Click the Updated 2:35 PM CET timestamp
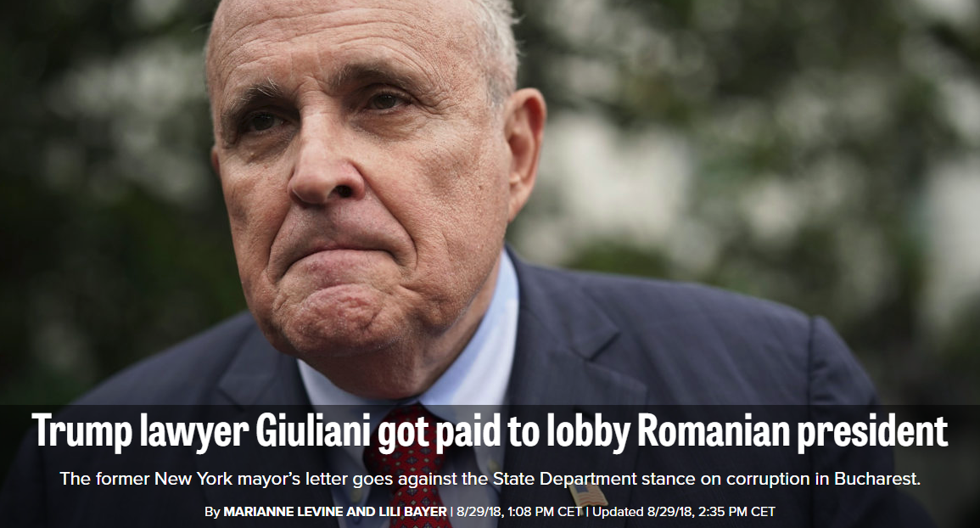Viewport: 980px width, 528px height. [x=684, y=512]
